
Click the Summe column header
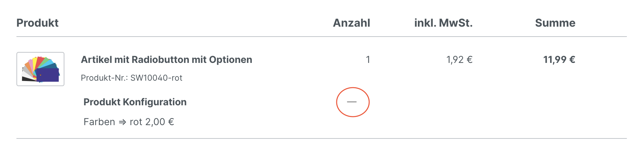(x=555, y=23)
